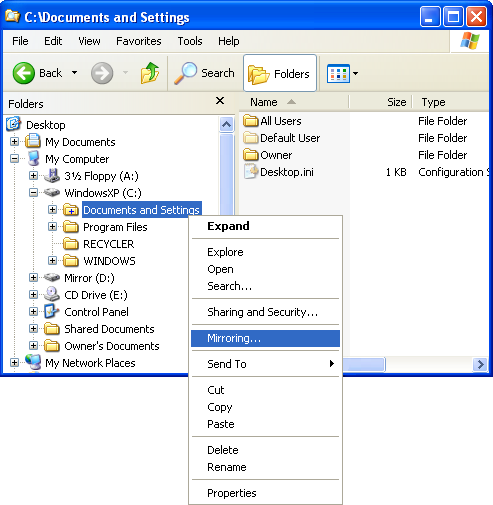The image size is (493, 505).
Task: Choose Rename in context menu
Action: [x=265, y=467]
